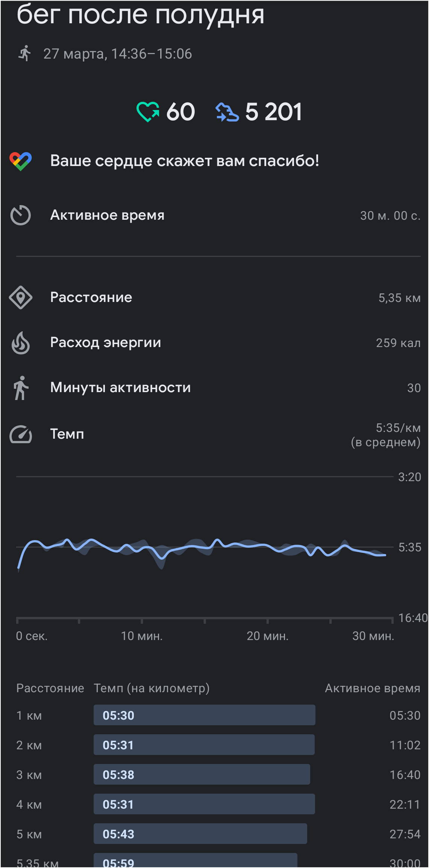Tap the walking person icon for Минуты активности
This screenshot has width=429, height=868.
pyautogui.click(x=21, y=388)
